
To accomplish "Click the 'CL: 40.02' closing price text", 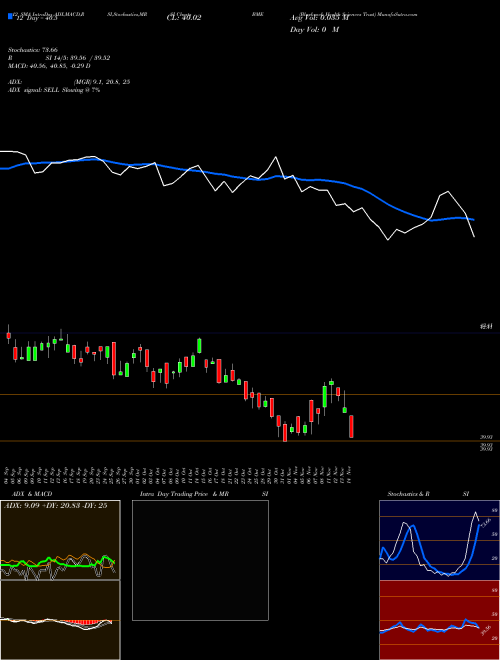I will click(x=184, y=18).
